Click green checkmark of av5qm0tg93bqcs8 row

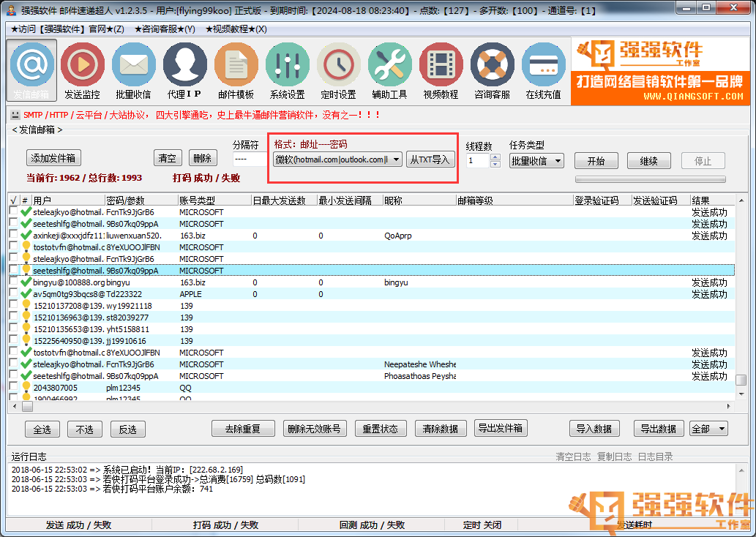tap(26, 293)
